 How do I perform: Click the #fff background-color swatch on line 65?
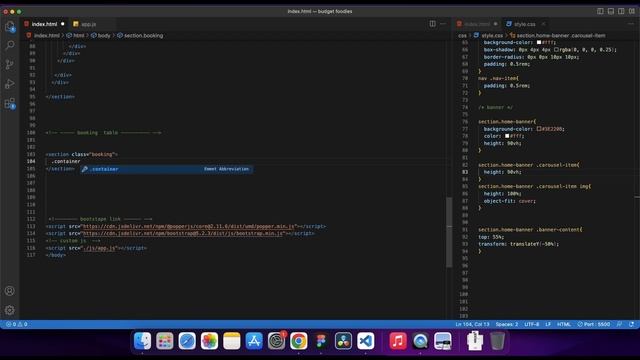(539, 42)
